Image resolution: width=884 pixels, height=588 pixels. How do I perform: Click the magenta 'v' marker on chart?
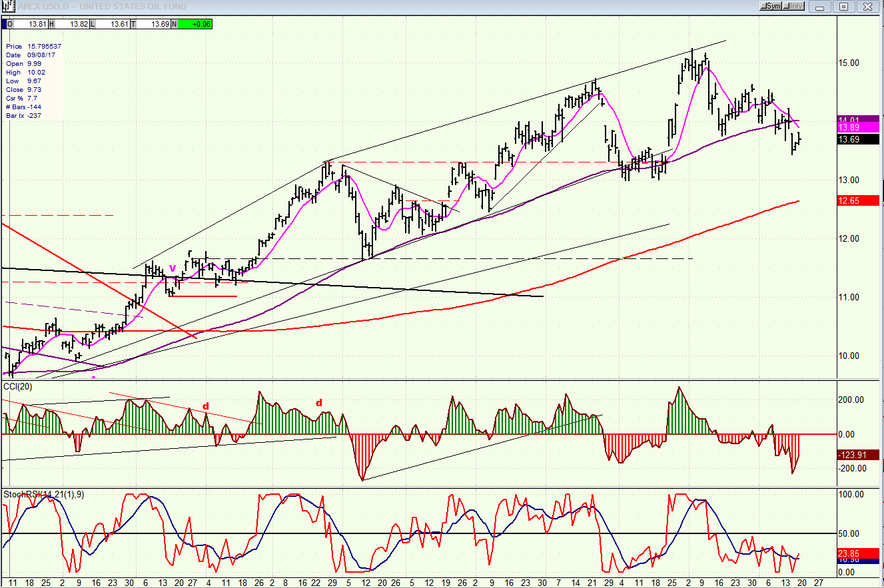[x=173, y=268]
